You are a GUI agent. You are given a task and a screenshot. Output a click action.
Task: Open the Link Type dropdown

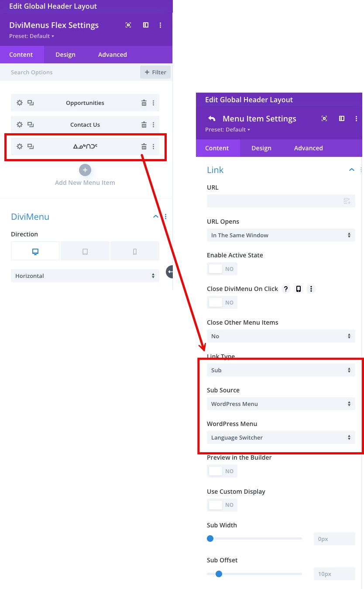click(x=281, y=370)
